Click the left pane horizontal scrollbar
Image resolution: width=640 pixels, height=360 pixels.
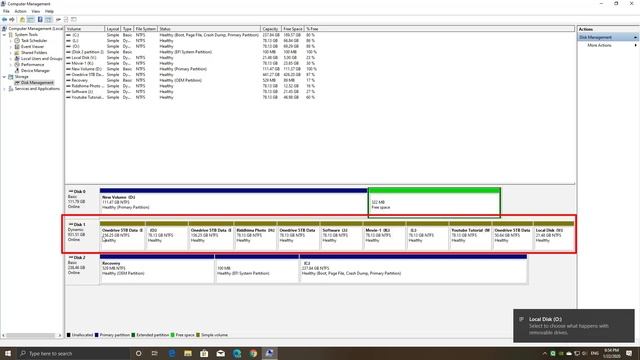click(x=32, y=336)
